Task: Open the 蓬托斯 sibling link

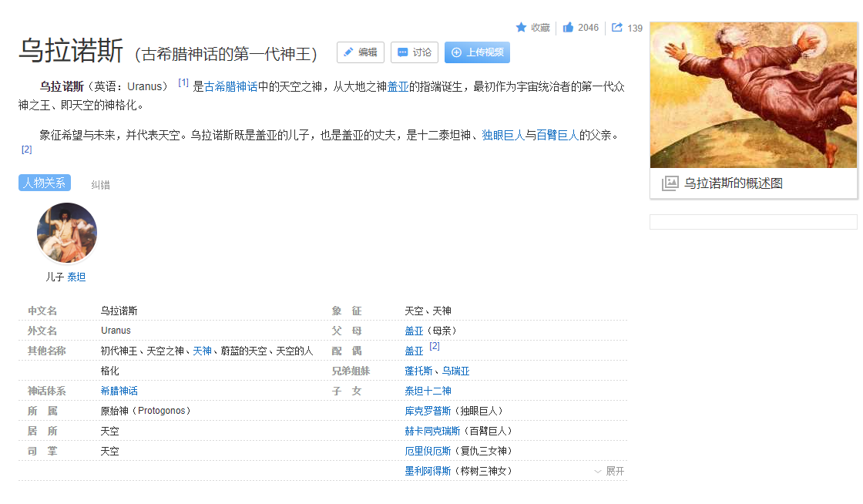Action: coord(418,371)
